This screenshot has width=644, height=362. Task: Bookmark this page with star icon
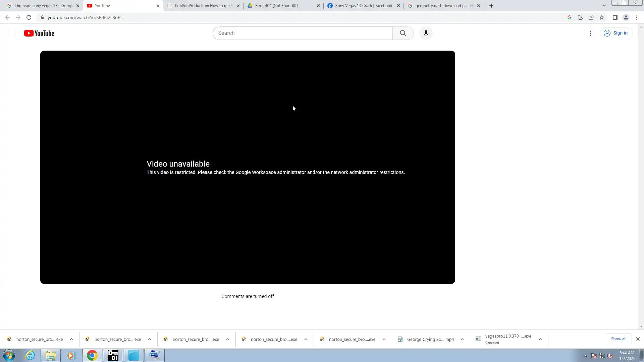coord(602,17)
